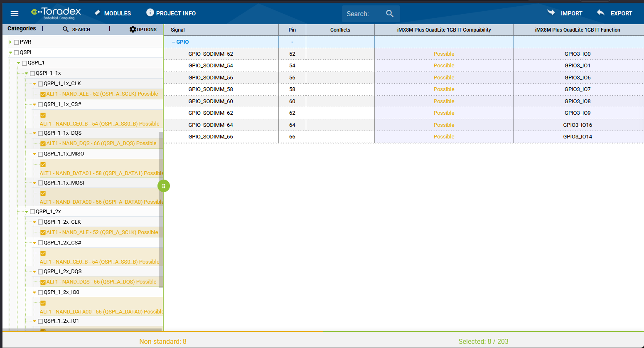
Task: Check the PWR category checkbox
Action: pos(17,42)
